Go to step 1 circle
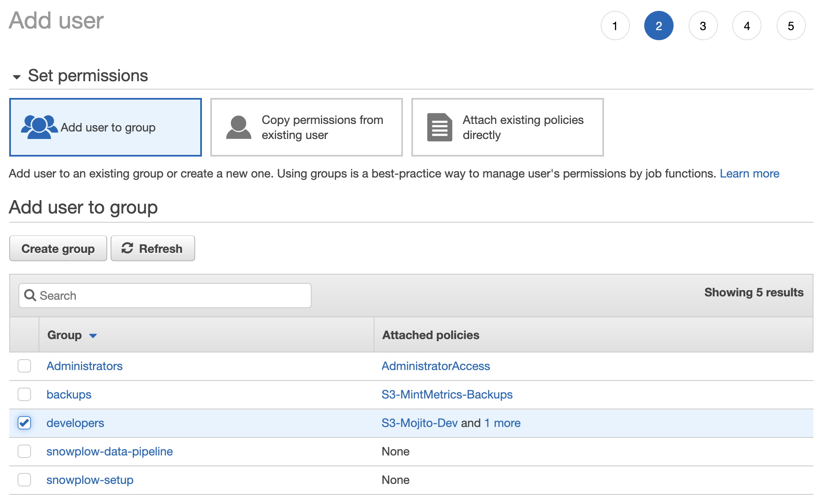 615,26
